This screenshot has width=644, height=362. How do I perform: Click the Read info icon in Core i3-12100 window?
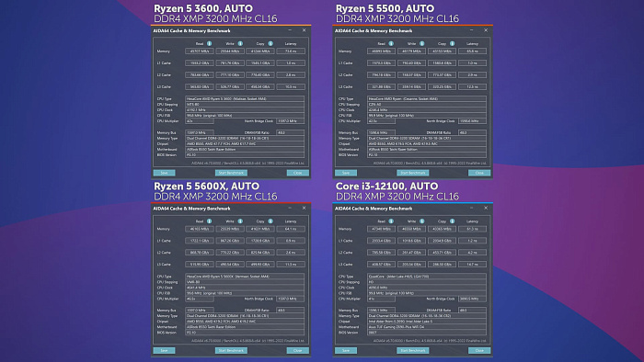pos(391,221)
